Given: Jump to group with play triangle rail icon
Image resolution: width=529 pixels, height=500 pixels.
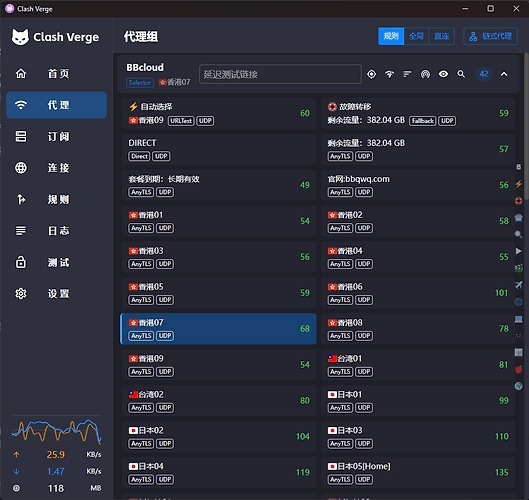Looking at the screenshot, I should [519, 251].
